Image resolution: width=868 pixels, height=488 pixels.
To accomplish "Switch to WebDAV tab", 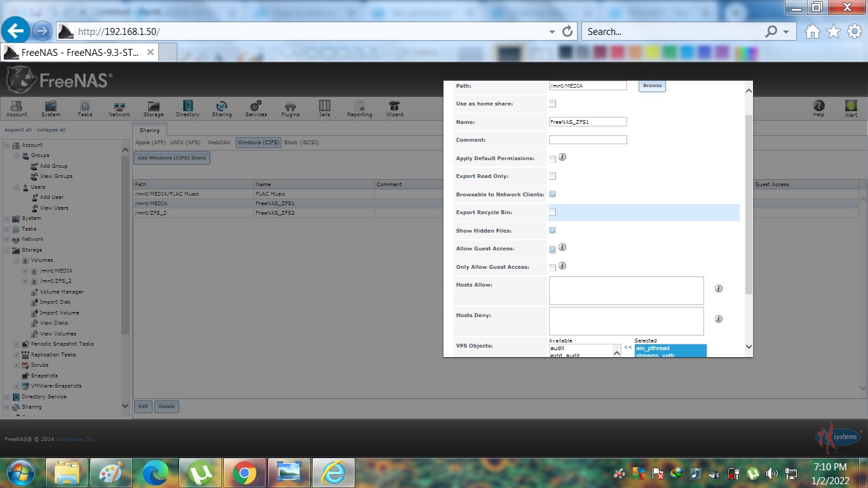I will (x=219, y=143).
